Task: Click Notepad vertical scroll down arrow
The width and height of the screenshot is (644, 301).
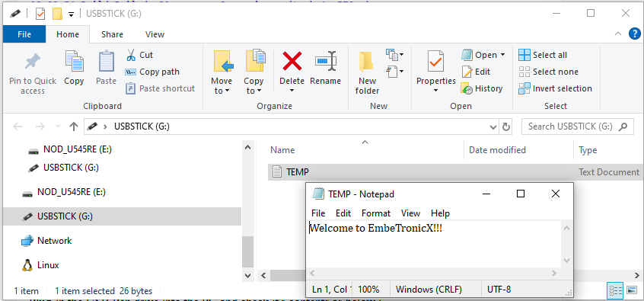Action: pos(566,261)
